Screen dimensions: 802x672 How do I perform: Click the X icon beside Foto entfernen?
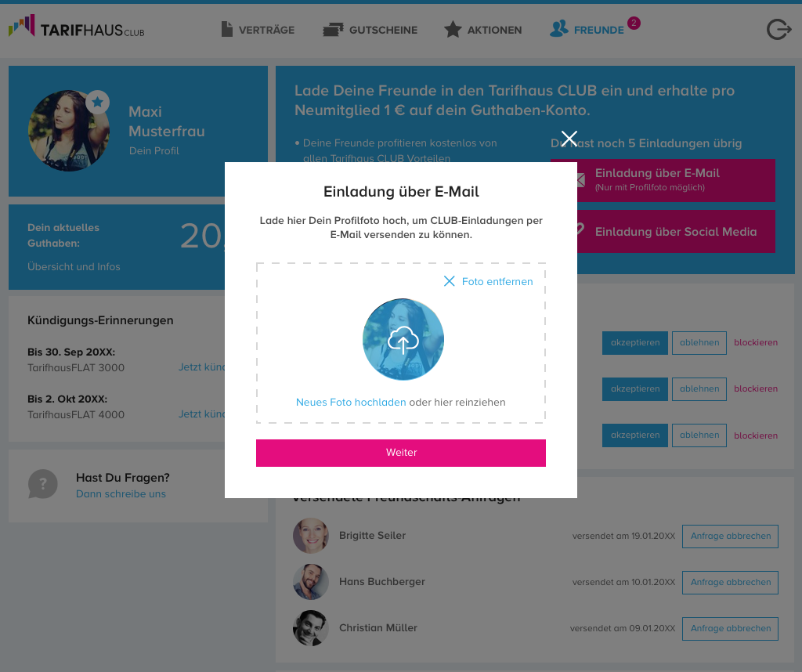pyautogui.click(x=449, y=281)
